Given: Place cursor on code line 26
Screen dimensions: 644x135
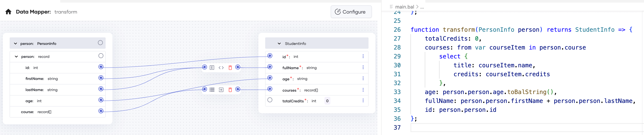Looking at the screenshot, I should click(x=521, y=30).
